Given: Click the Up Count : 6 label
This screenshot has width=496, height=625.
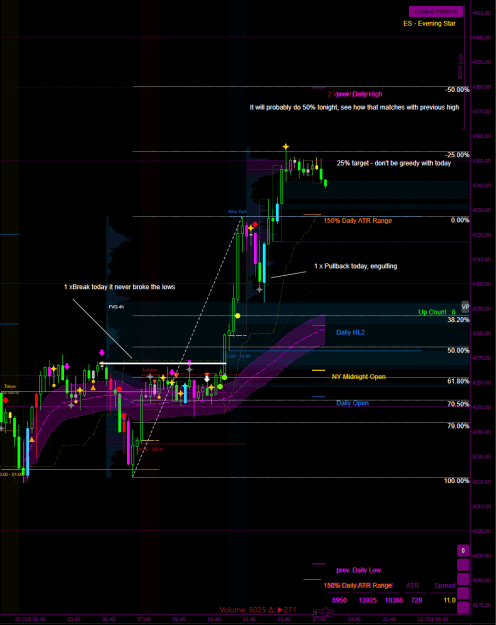Looking at the screenshot, I should [x=437, y=312].
